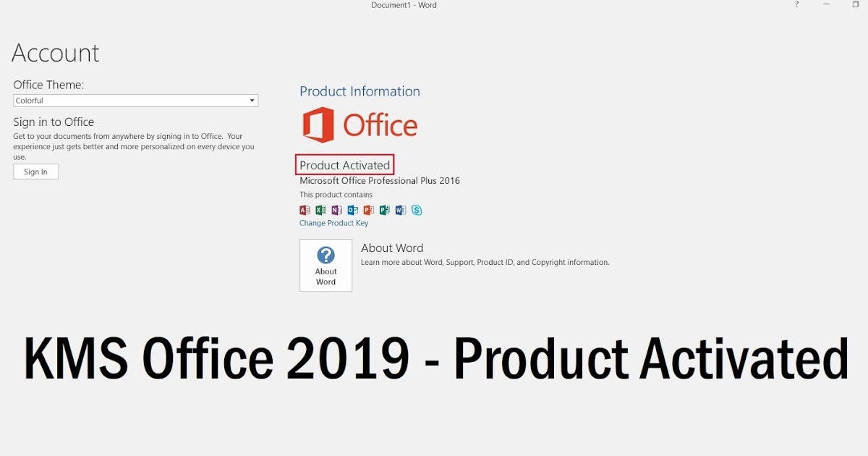Select the OneNote icon
This screenshot has height=456, width=868.
point(336,210)
